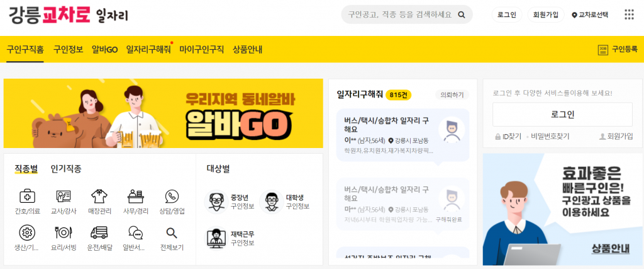Screen dimensions: 644x269
Task: Click the 교차로선택 region selector
Action: (x=590, y=15)
